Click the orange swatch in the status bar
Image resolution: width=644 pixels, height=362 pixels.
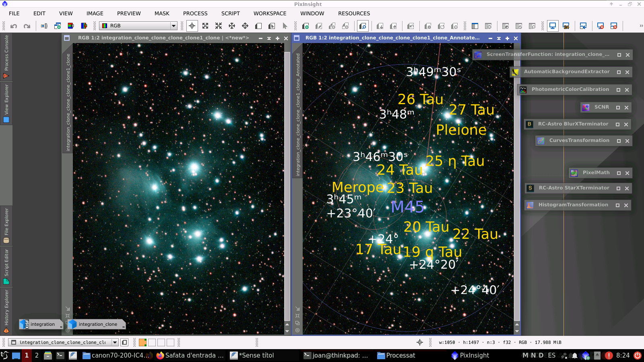point(142,342)
